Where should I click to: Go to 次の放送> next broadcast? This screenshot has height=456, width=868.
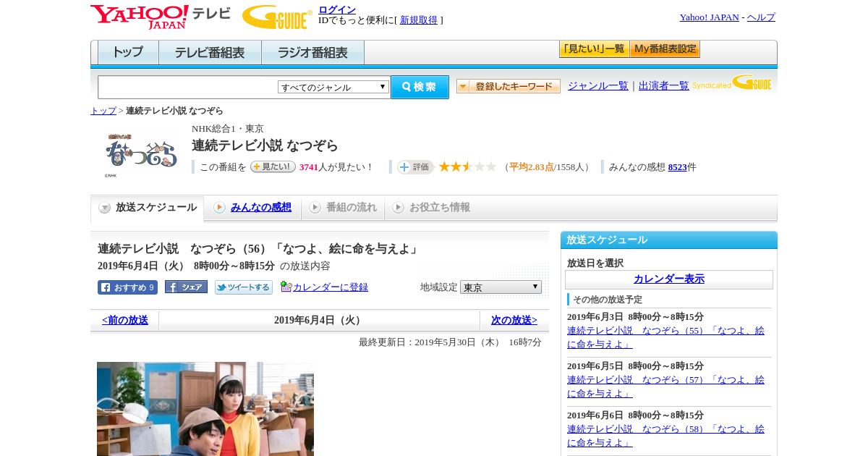tap(514, 320)
